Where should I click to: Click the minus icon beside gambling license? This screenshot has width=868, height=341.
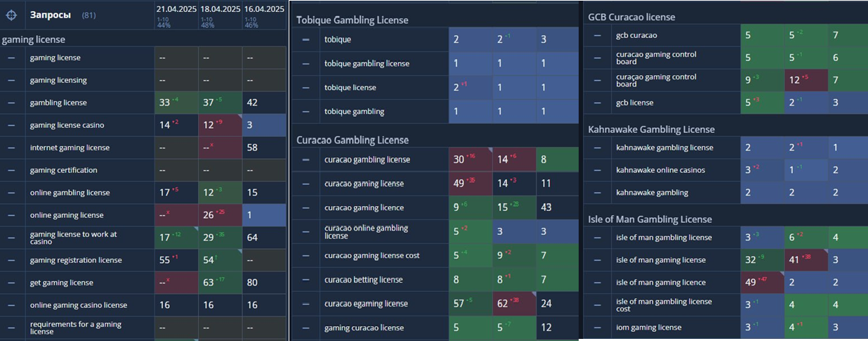pos(11,103)
